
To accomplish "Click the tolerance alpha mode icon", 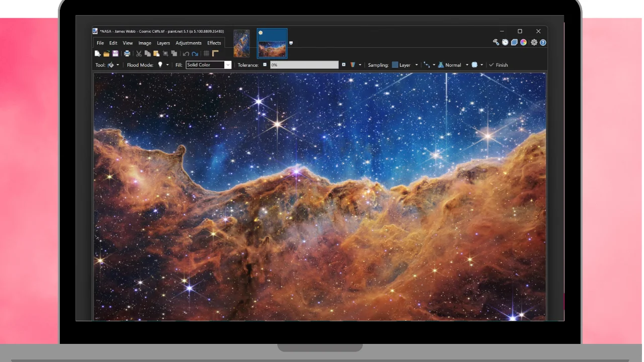I will point(353,65).
